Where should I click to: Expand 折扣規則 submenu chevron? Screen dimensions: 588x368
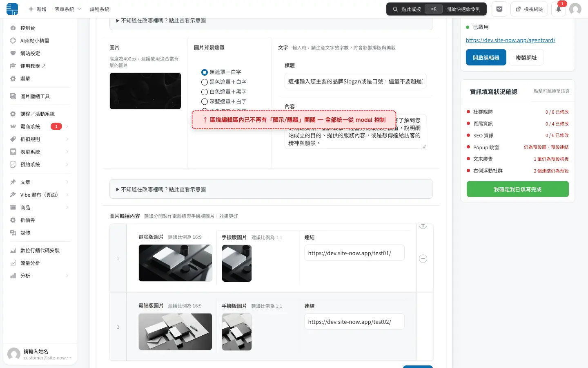[67, 139]
